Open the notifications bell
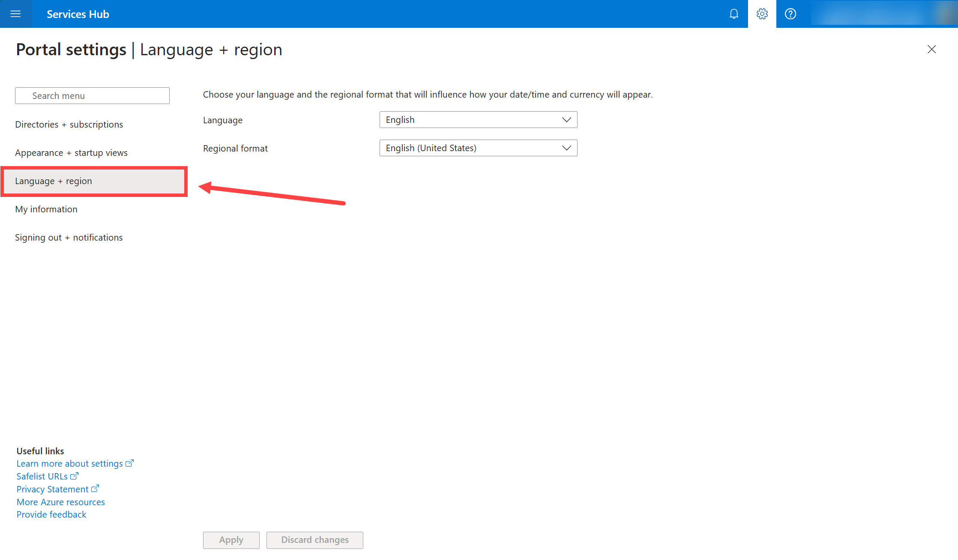 [734, 14]
